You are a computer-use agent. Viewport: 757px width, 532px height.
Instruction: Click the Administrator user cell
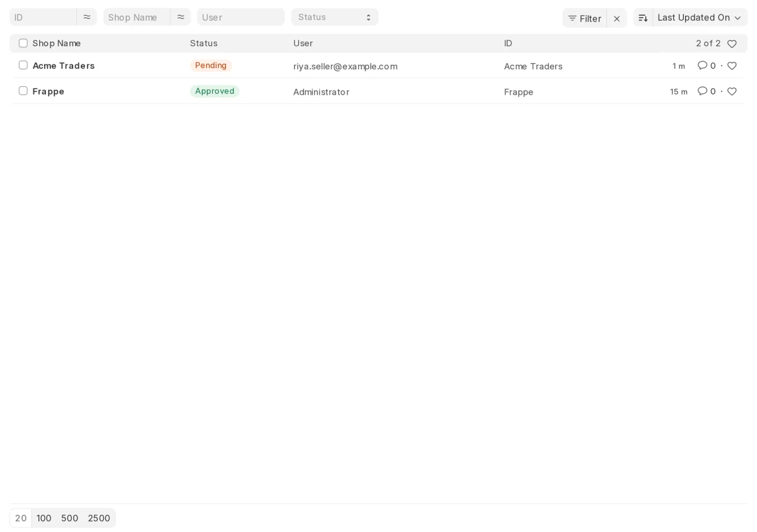click(321, 92)
